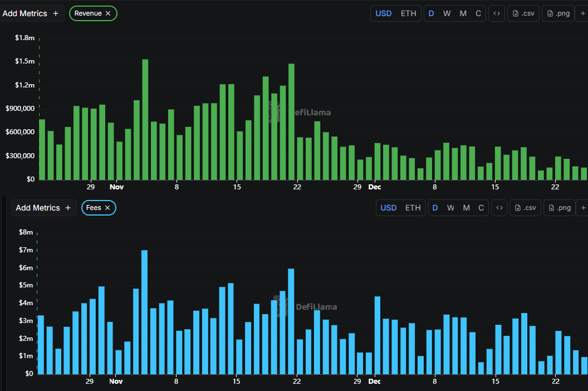588x391 pixels.
Task: Click Add Metrics in the Fees chart
Action: coord(43,208)
